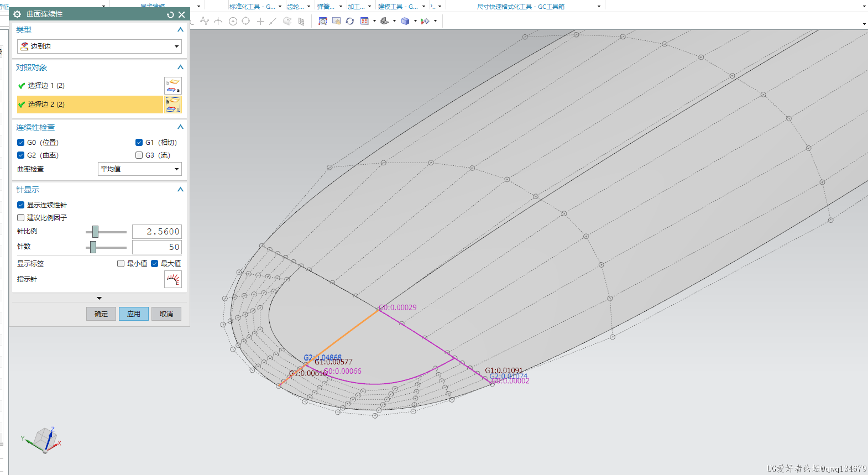868x475 pixels.
Task: Click the 取消 button
Action: (166, 314)
